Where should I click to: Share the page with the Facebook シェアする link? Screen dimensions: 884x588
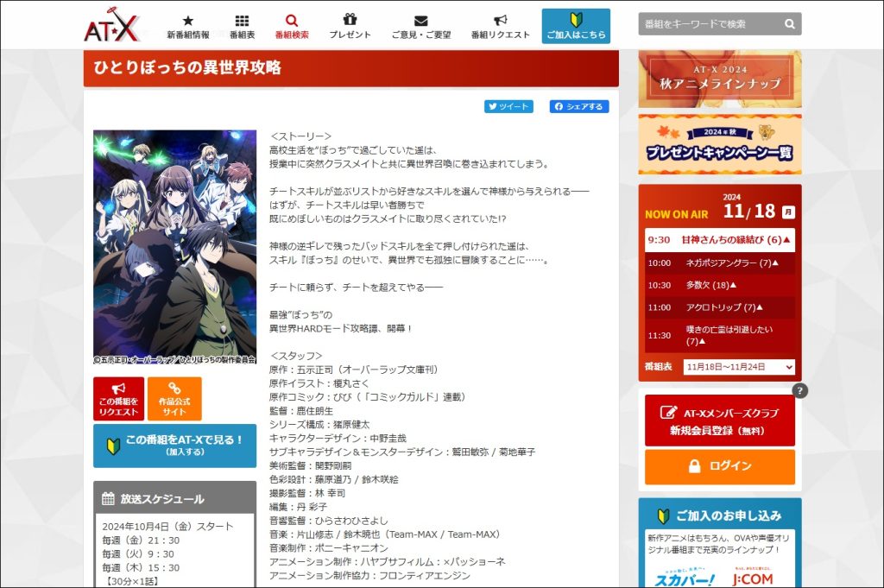(578, 106)
